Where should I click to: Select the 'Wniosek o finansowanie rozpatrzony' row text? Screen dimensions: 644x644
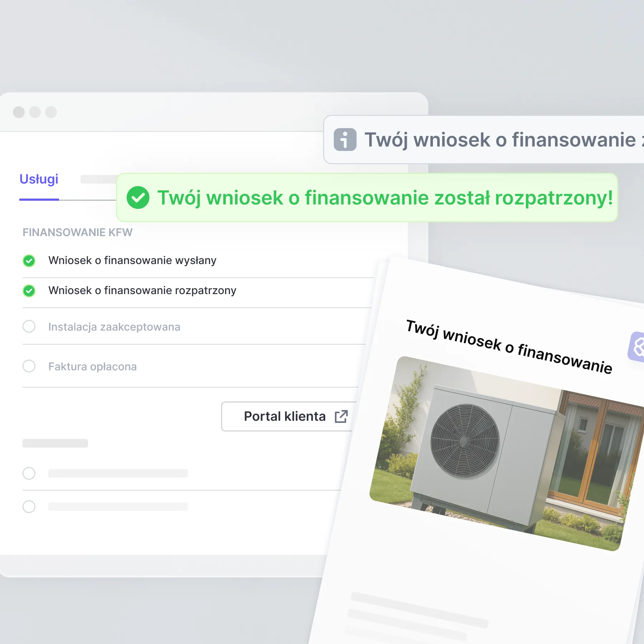(x=142, y=291)
